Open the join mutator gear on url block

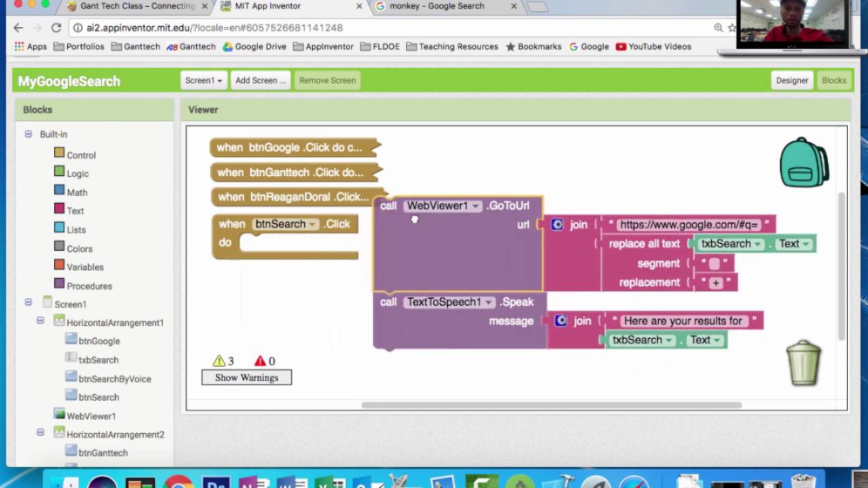[x=557, y=224]
